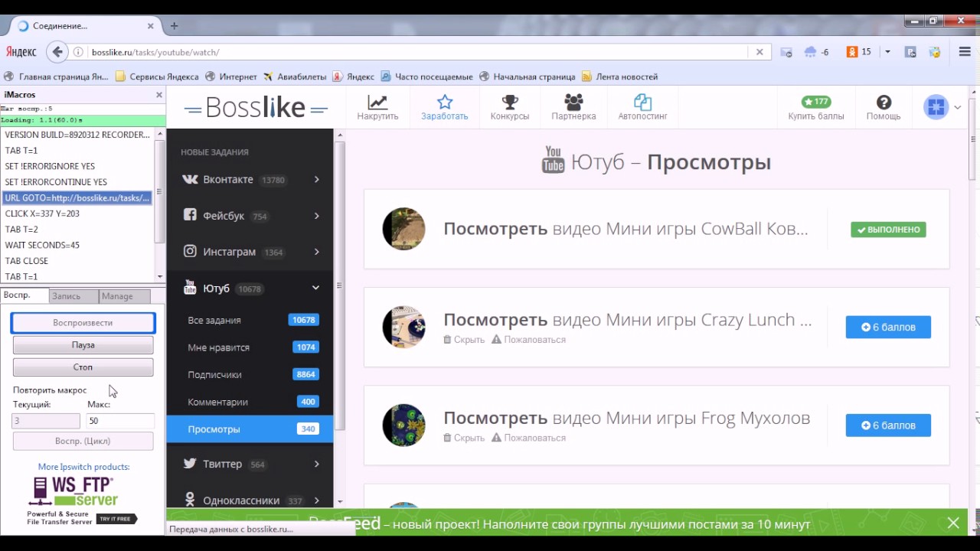Open the Накрутить chart icon
980x551 pixels.
[x=377, y=102]
